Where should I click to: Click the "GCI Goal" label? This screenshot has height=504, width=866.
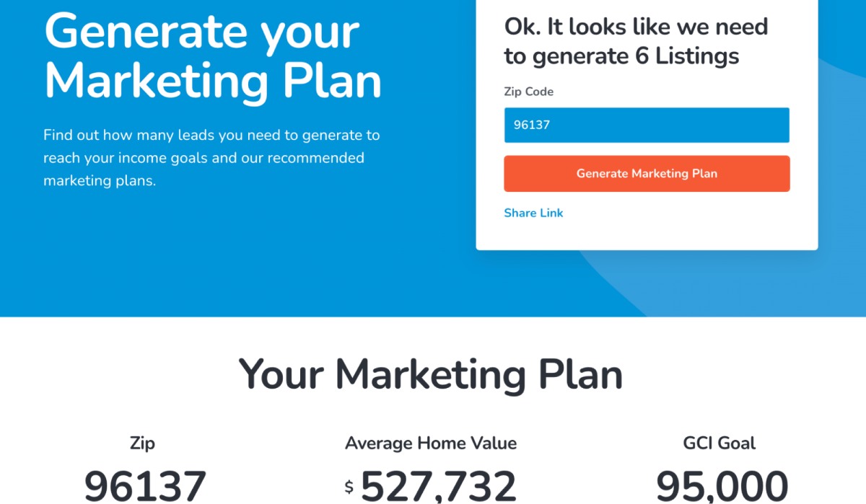pyautogui.click(x=719, y=443)
